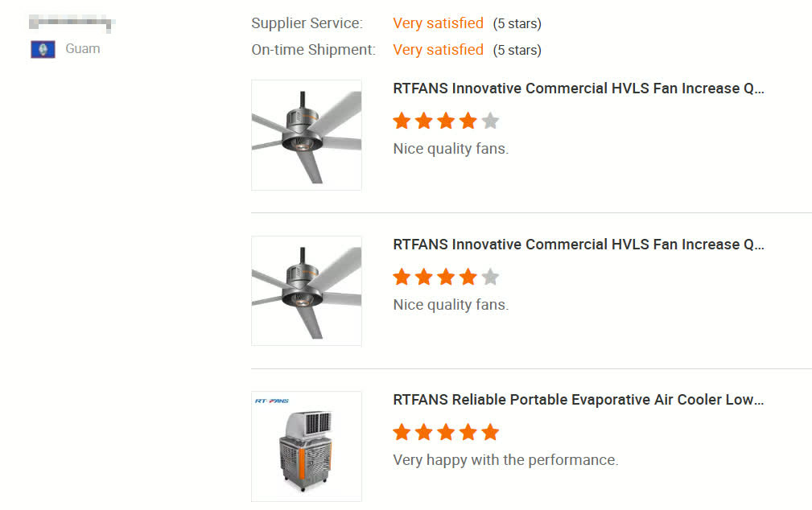Screen dimensions: 812x510
Task: Click fourth orange star of second fan review
Action: 468,278
